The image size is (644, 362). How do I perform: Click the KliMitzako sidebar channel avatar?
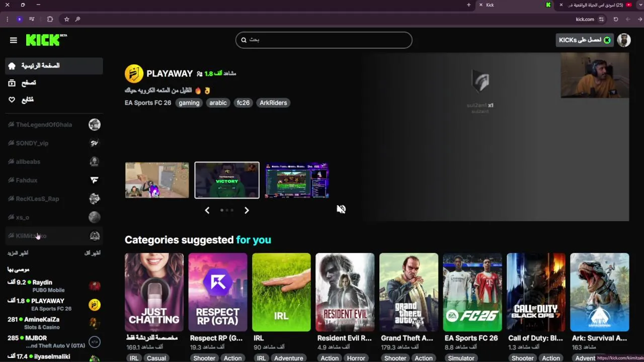click(x=95, y=236)
